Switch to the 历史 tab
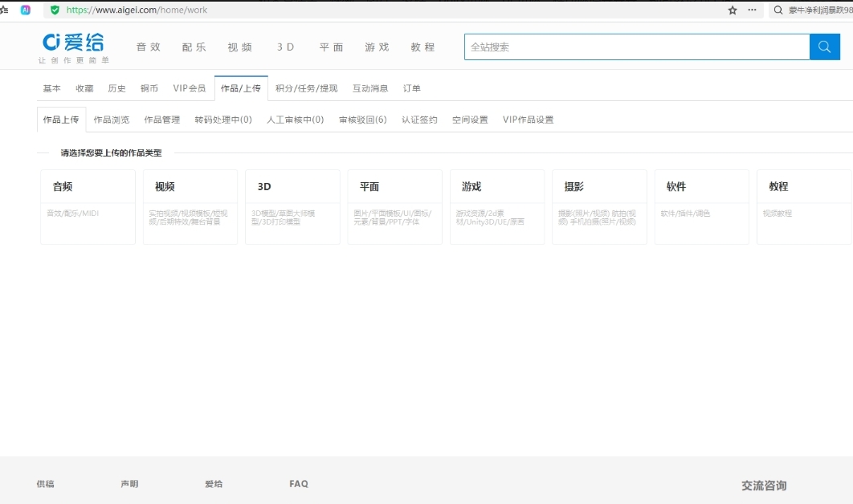Image resolution: width=853 pixels, height=504 pixels. tap(117, 88)
